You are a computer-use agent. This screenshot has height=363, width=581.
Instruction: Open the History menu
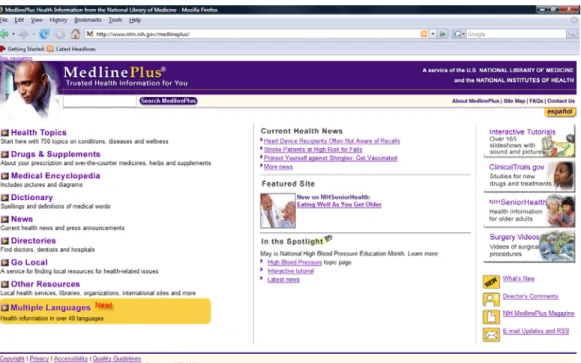(x=59, y=20)
